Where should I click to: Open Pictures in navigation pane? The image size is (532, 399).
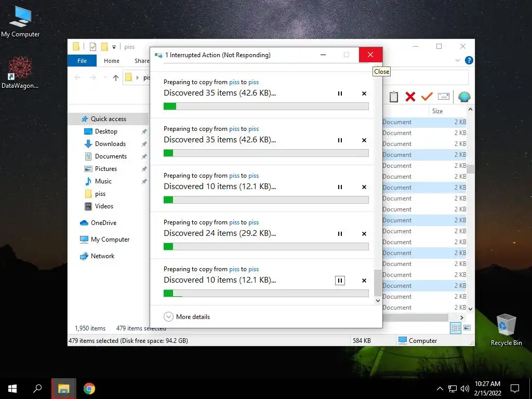tap(106, 169)
